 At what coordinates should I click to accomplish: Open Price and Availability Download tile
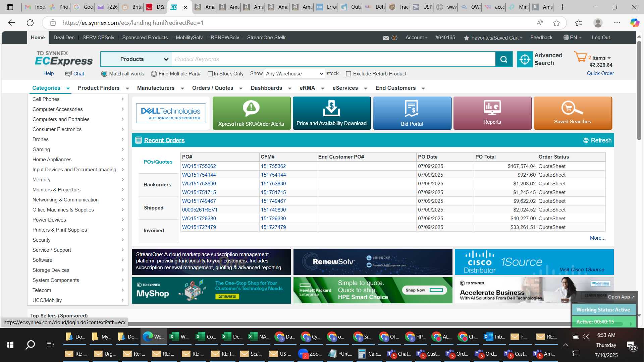[331, 113]
